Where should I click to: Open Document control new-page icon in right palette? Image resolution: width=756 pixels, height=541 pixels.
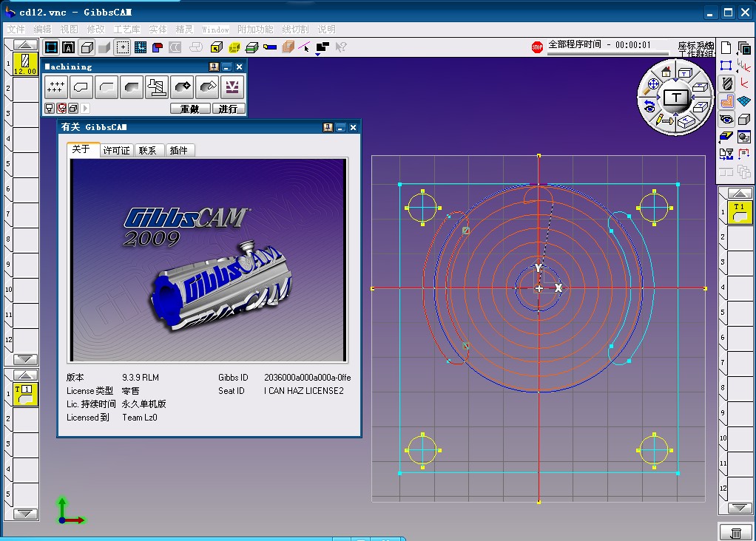coord(726,48)
